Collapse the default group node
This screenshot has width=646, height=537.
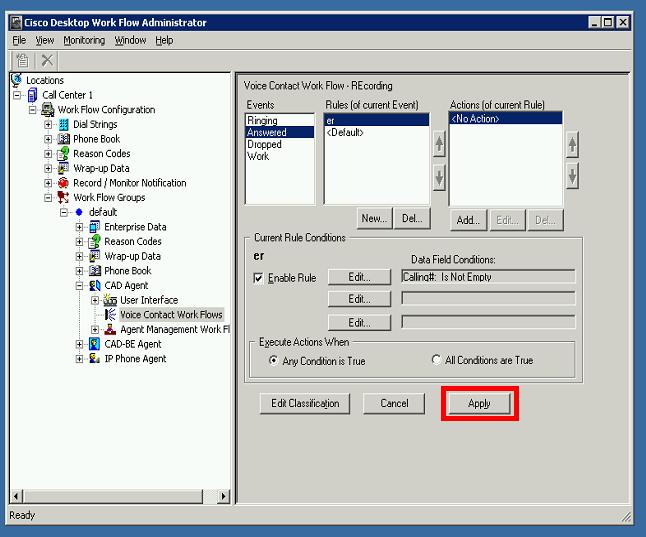64,213
